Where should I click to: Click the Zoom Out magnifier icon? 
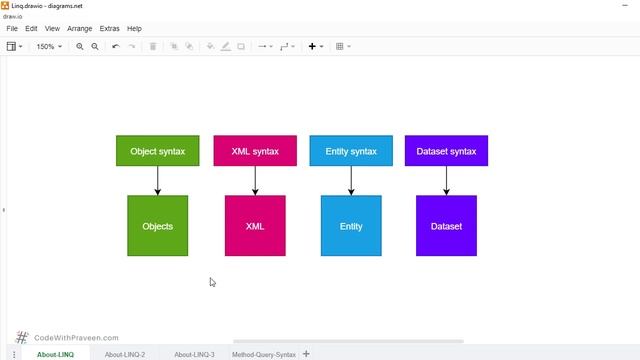click(95, 47)
